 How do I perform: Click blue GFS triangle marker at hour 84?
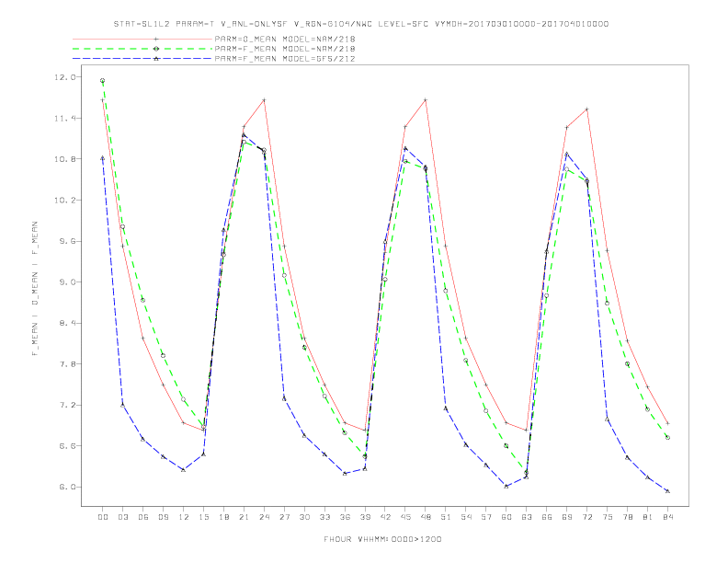pyautogui.click(x=667, y=490)
